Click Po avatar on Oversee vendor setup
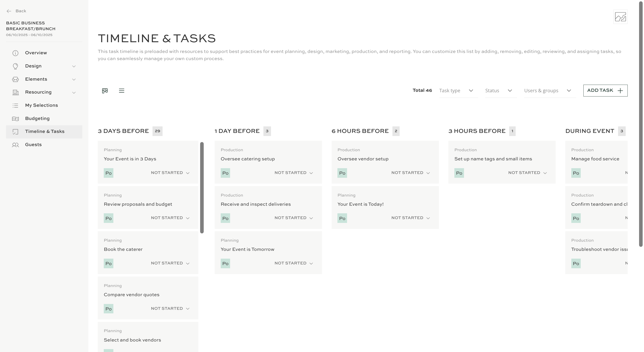This screenshot has height=352, width=644. pyautogui.click(x=342, y=173)
